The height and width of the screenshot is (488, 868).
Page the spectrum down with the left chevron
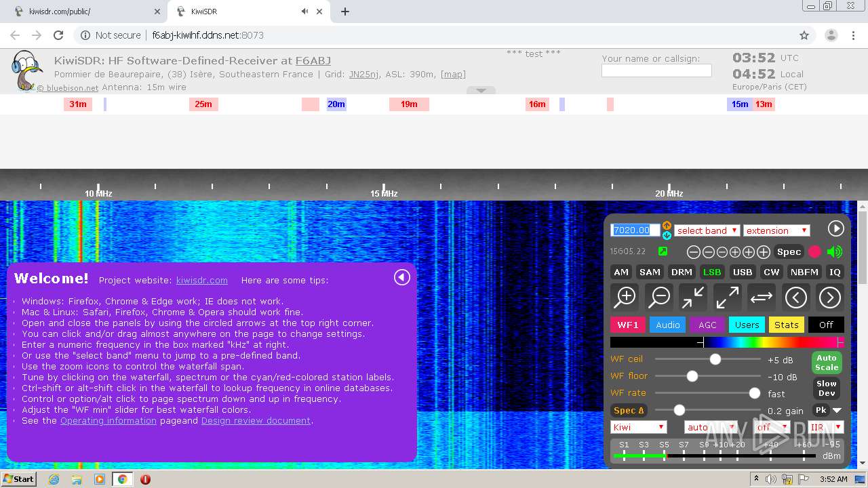795,297
